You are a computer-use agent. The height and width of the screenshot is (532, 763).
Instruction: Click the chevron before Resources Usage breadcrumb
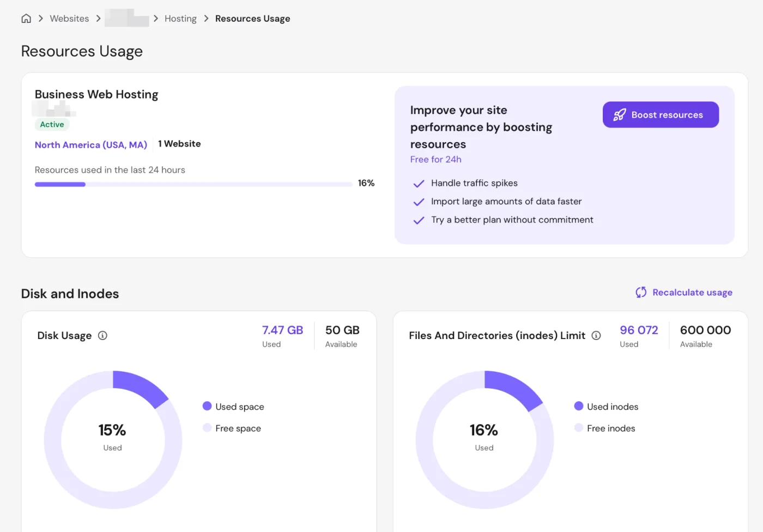pos(206,19)
